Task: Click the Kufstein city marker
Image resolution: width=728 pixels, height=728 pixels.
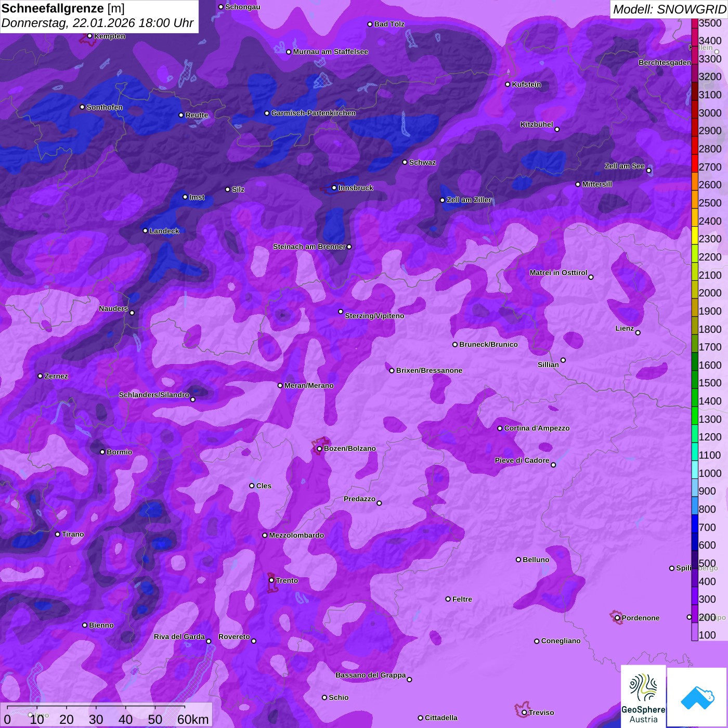Action: click(508, 84)
